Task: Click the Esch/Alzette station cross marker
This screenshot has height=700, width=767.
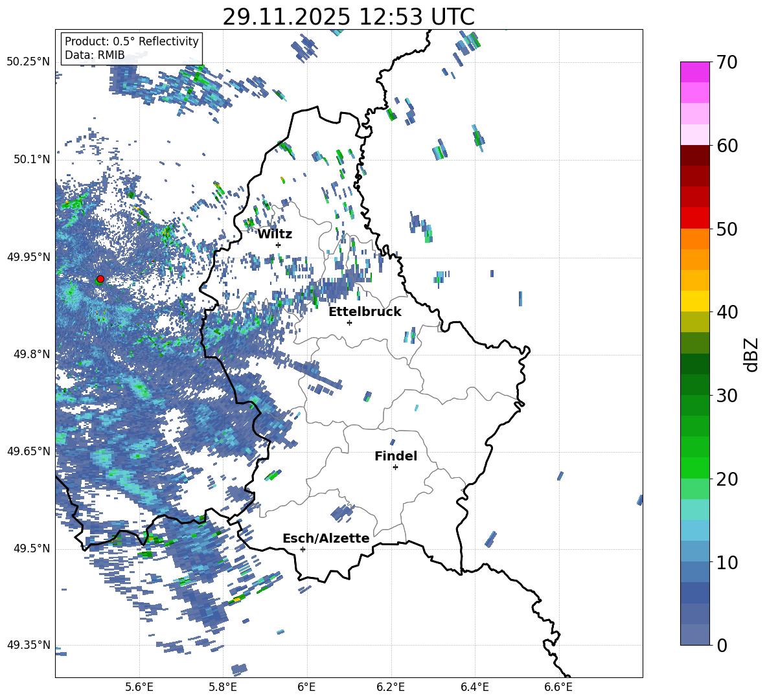Action: click(303, 549)
